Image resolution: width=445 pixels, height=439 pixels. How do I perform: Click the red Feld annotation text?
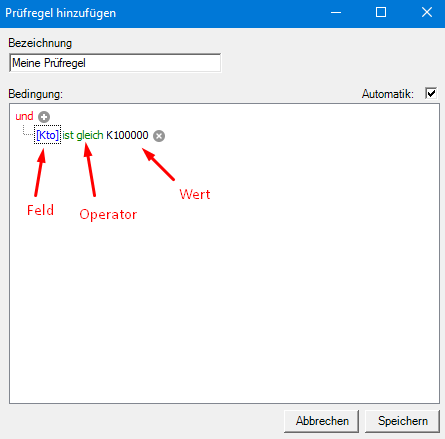pyautogui.click(x=40, y=210)
